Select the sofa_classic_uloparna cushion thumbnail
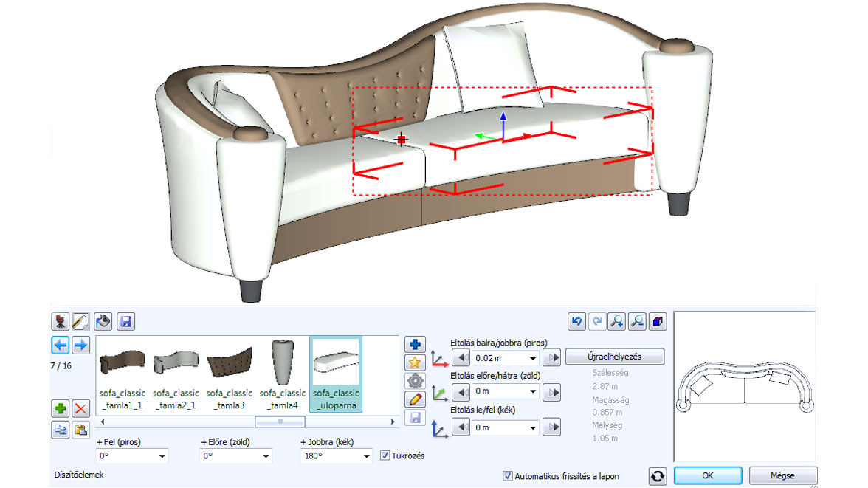Screen dimensions: 868x488 point(336,375)
